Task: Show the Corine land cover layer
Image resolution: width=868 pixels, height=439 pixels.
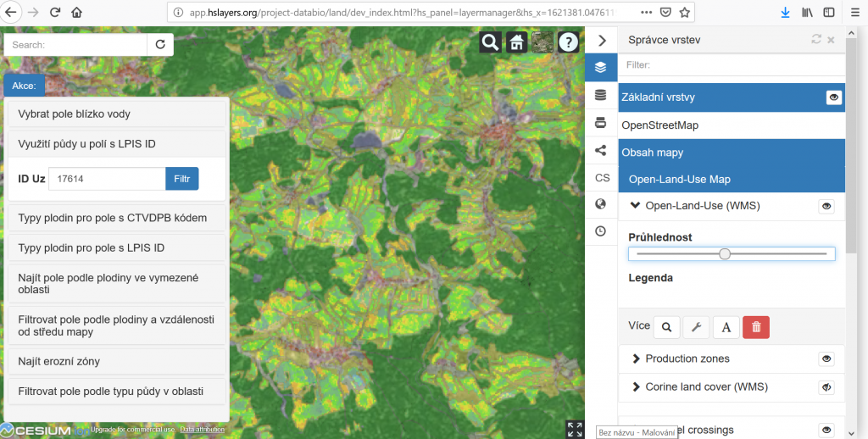Action: pos(826,387)
